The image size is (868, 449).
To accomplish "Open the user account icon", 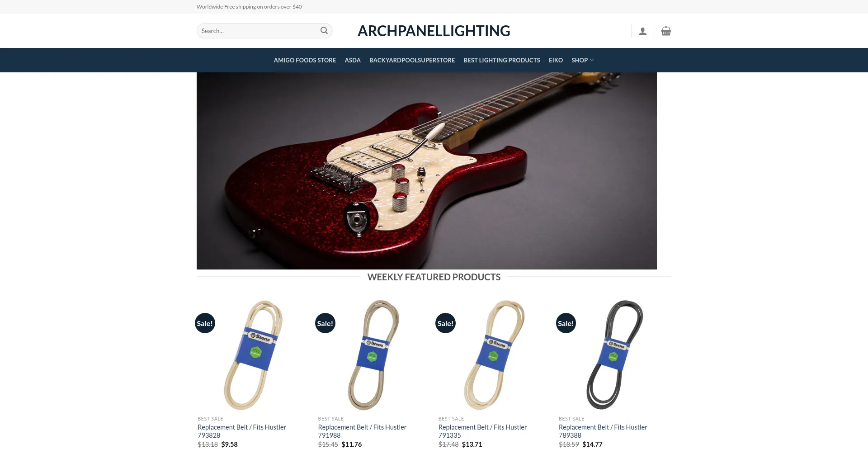I will [642, 31].
